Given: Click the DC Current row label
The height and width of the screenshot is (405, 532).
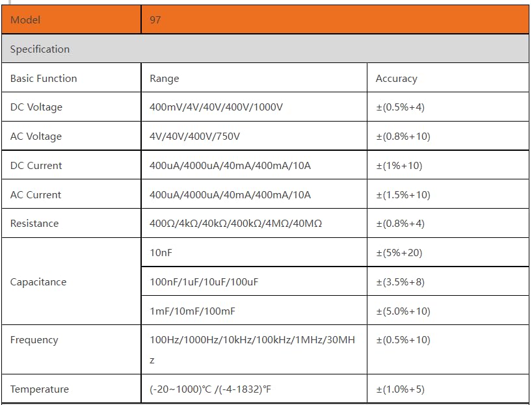Looking at the screenshot, I should pos(36,166).
